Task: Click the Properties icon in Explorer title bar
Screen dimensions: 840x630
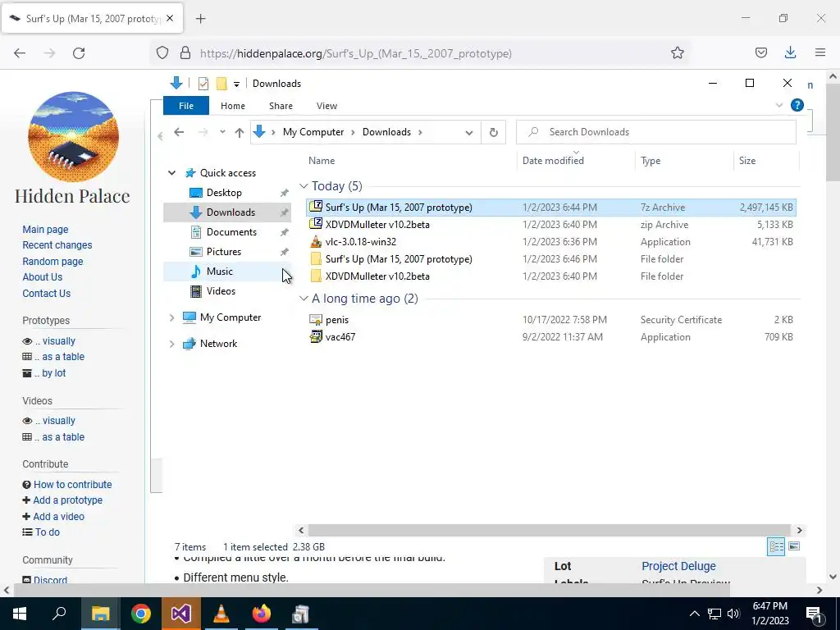Action: (203, 84)
